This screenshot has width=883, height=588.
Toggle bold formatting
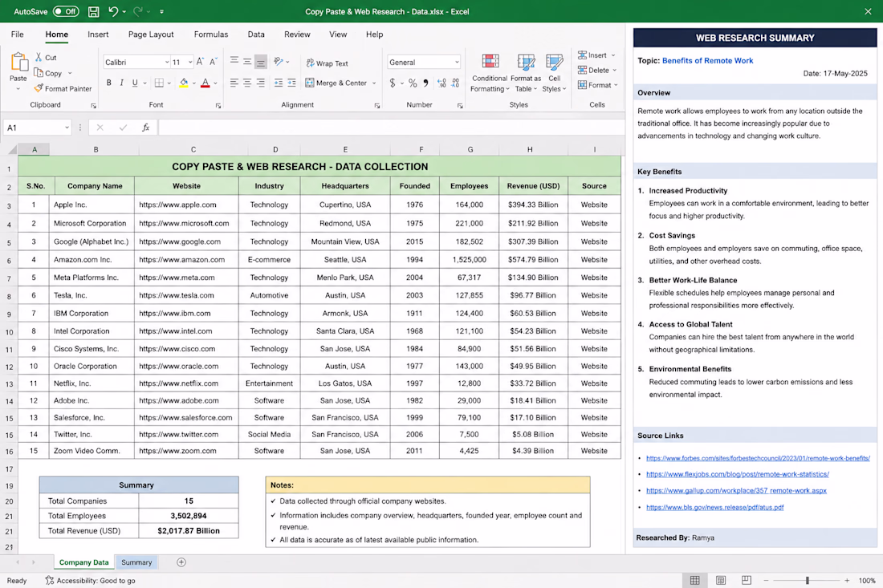[108, 83]
